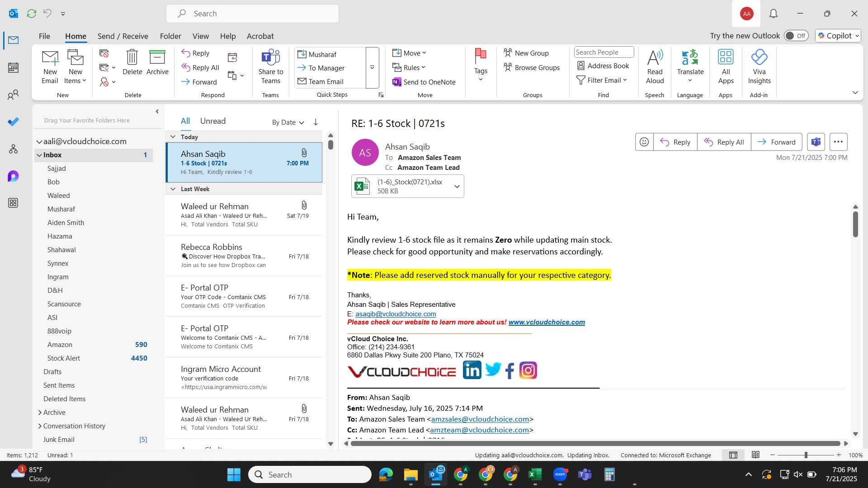
Task: Open the Calendar module in the sidebar
Action: [13, 68]
